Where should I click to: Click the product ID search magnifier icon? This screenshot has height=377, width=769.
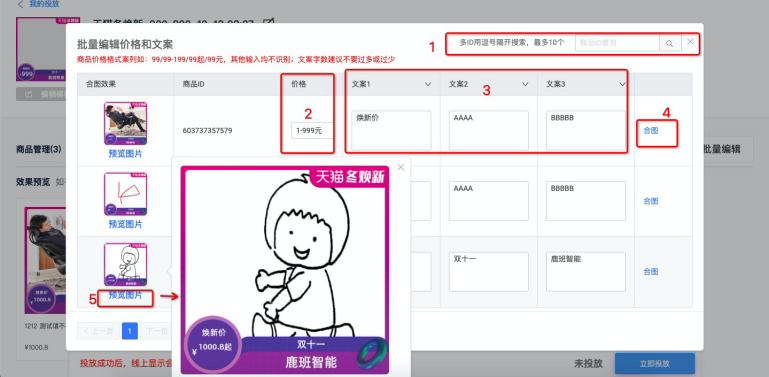669,44
